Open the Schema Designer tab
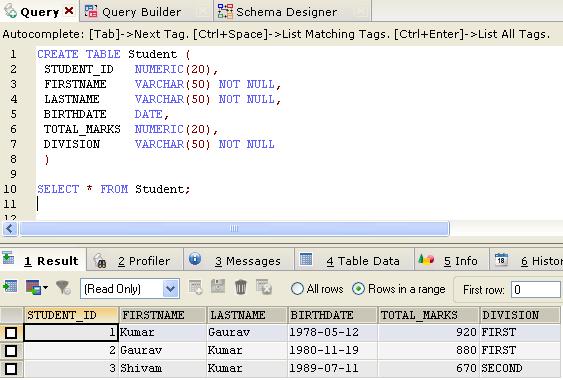Screen dimensions: 563x380 coord(293,11)
